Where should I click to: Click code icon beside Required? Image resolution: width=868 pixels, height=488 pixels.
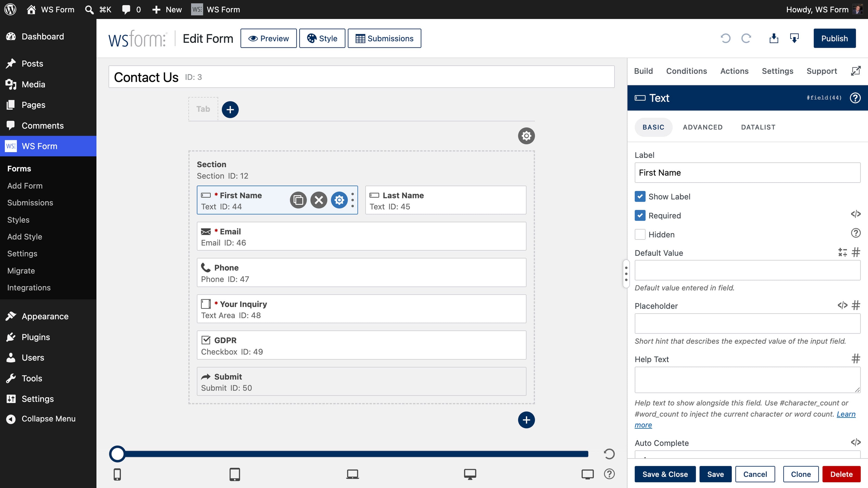pyautogui.click(x=856, y=214)
